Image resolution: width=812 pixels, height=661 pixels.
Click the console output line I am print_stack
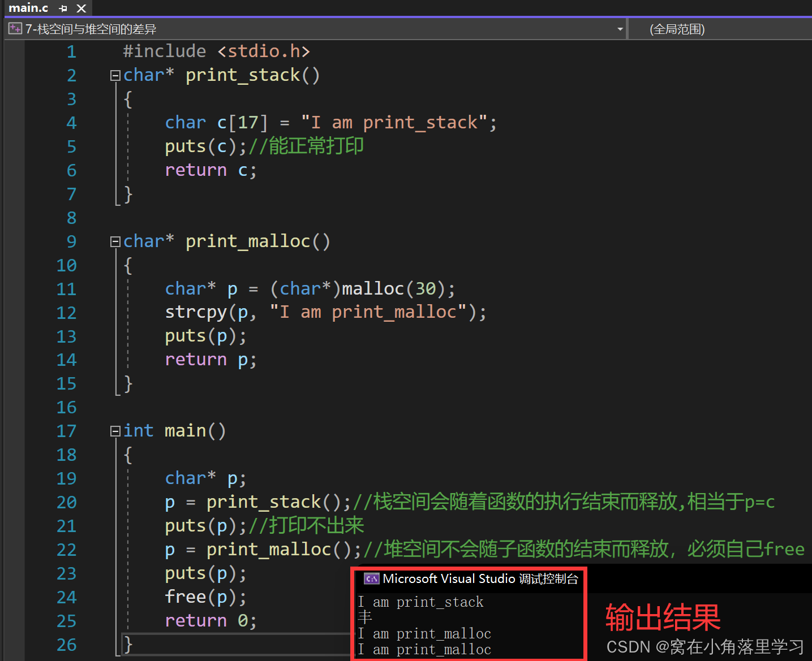421,602
